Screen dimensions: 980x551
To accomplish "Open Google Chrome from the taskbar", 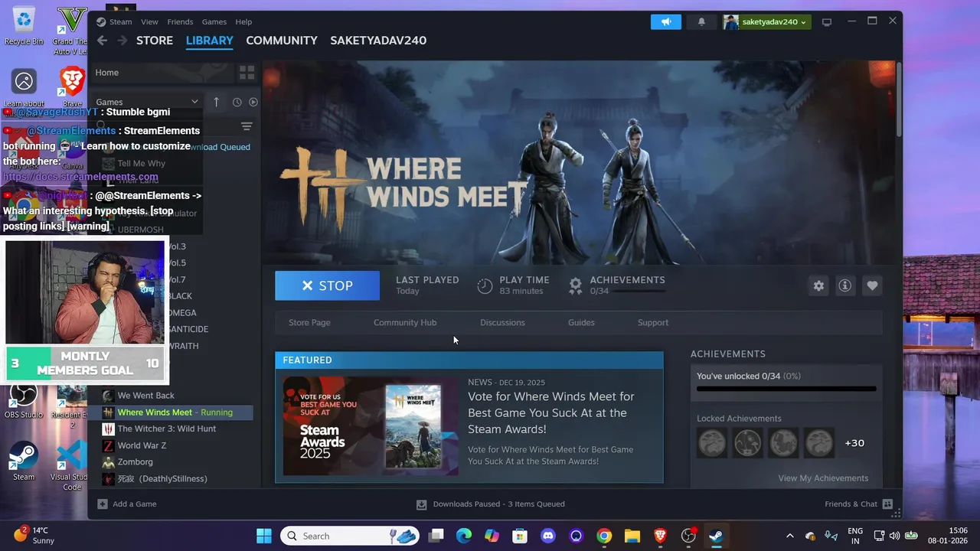I will coord(604,536).
